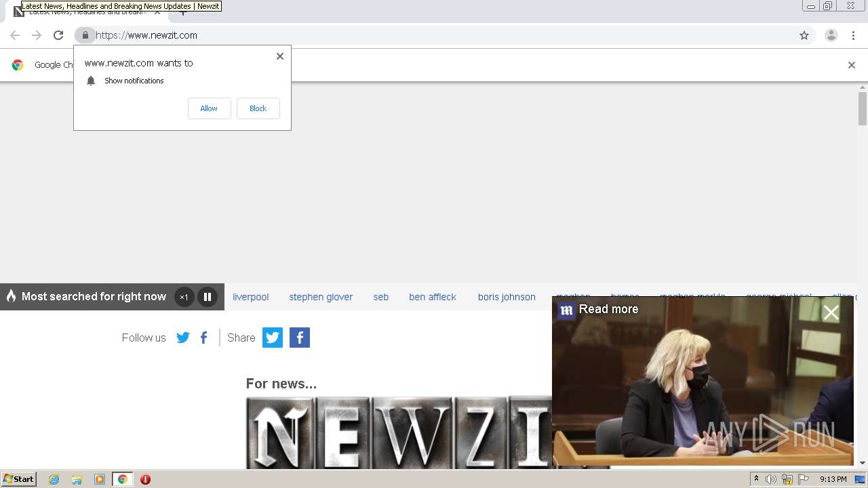Open Windows Media Player from taskbar
The image size is (868, 488).
(100, 479)
